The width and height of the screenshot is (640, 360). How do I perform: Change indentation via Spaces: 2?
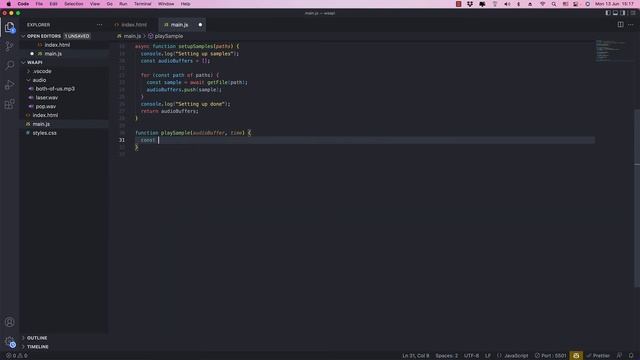click(447, 356)
